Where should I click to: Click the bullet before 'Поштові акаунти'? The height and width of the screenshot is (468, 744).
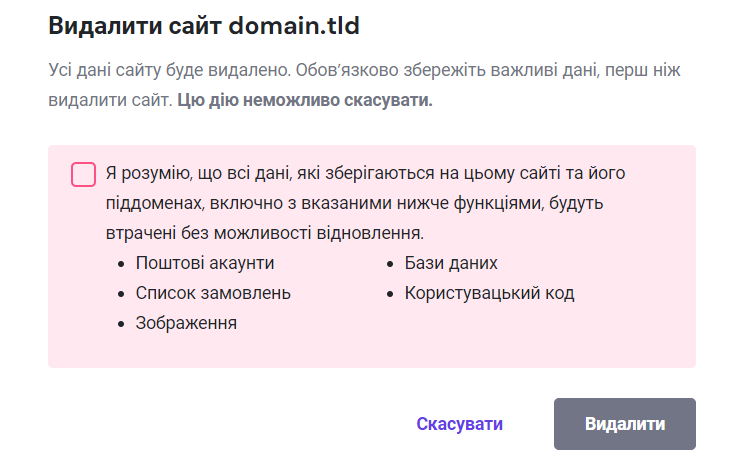click(x=121, y=264)
